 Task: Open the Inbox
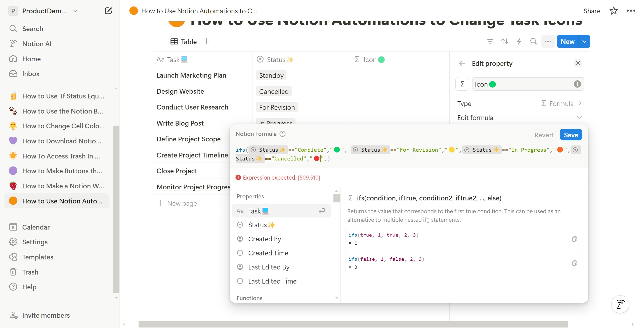tap(31, 74)
